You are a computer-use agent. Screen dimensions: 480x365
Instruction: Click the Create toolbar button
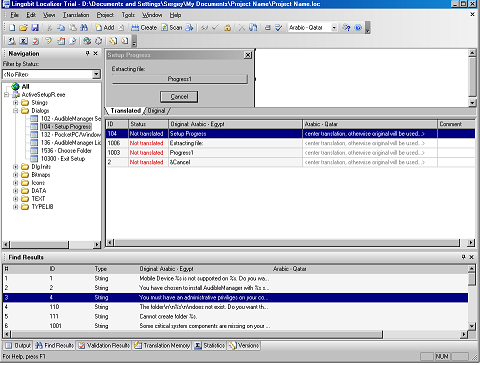(144, 28)
